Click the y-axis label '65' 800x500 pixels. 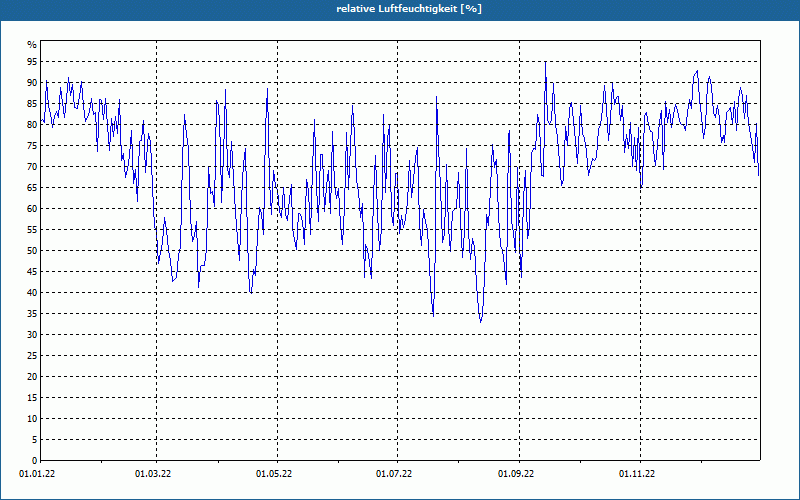click(x=32, y=188)
